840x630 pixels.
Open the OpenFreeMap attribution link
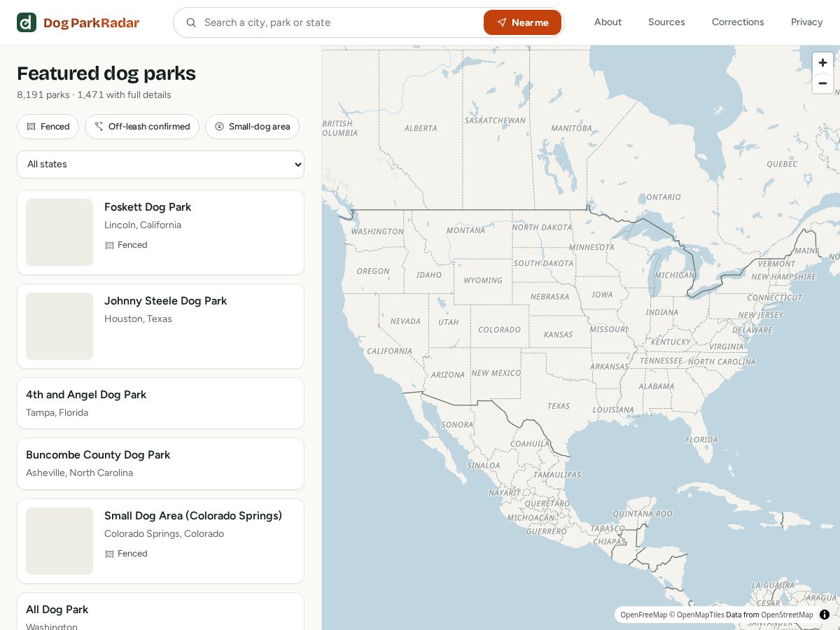[643, 615]
